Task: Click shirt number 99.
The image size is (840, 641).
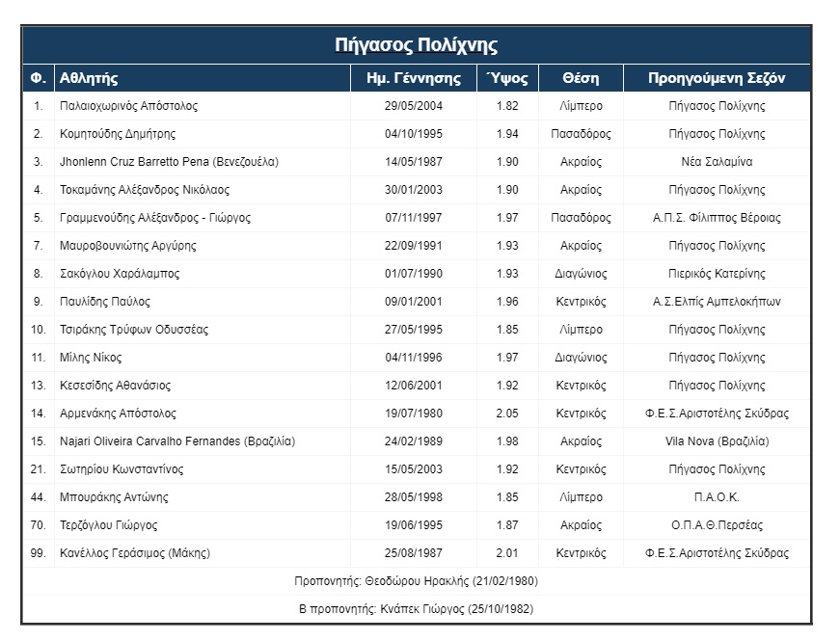Action: [38, 552]
